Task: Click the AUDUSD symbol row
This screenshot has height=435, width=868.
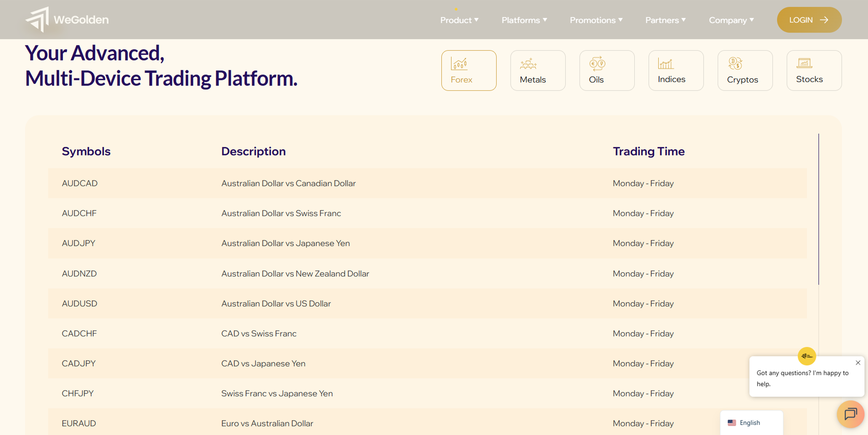Action: click(79, 303)
